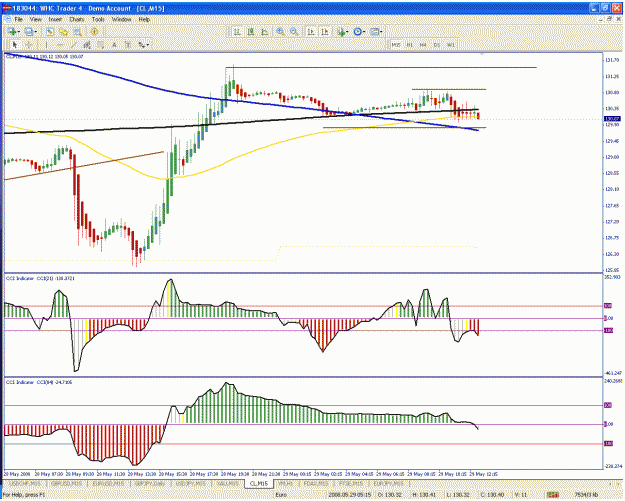The height and width of the screenshot is (501, 625).
Task: Switch chart to candlestick type
Action: pyautogui.click(x=251, y=31)
